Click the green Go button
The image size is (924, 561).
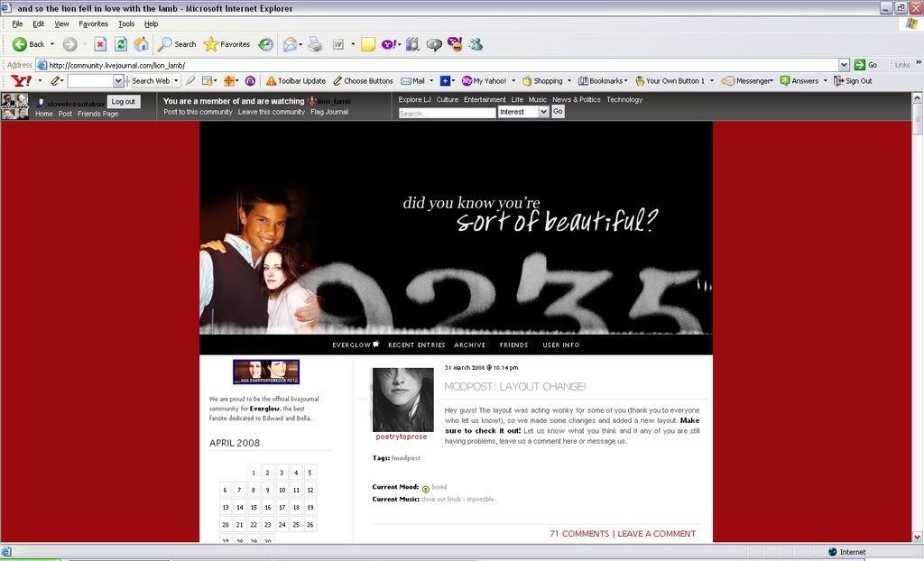(866, 65)
